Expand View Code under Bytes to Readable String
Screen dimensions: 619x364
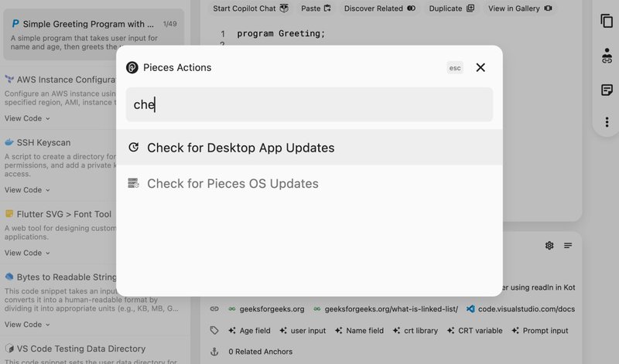[27, 324]
